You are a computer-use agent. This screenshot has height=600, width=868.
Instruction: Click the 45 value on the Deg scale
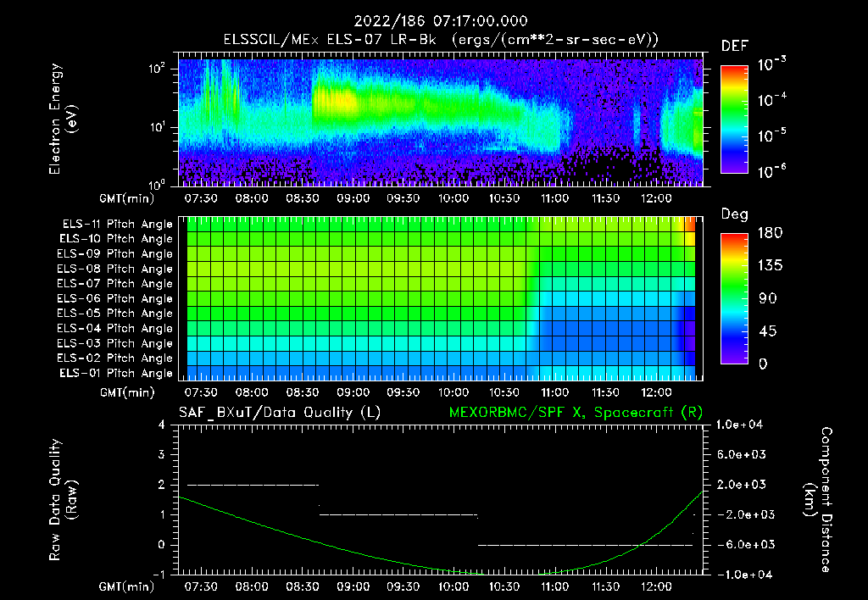click(x=768, y=331)
